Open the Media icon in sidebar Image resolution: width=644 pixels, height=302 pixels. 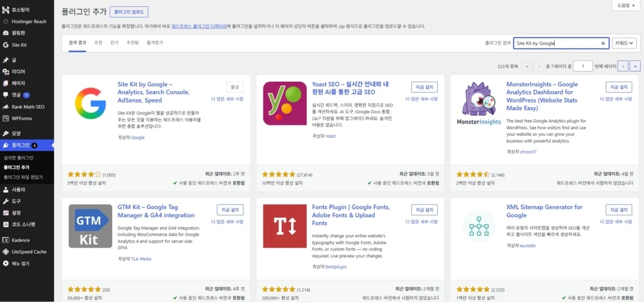(5, 72)
